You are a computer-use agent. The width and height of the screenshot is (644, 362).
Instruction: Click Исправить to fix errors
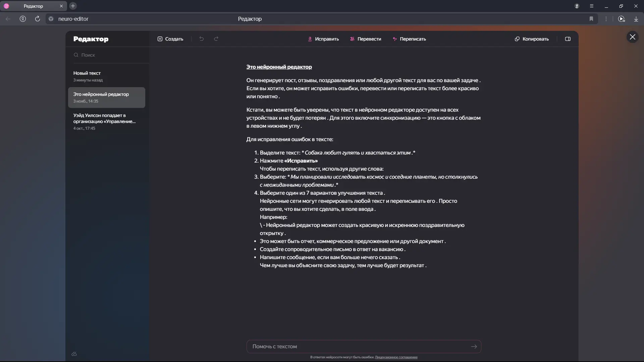[323, 39]
